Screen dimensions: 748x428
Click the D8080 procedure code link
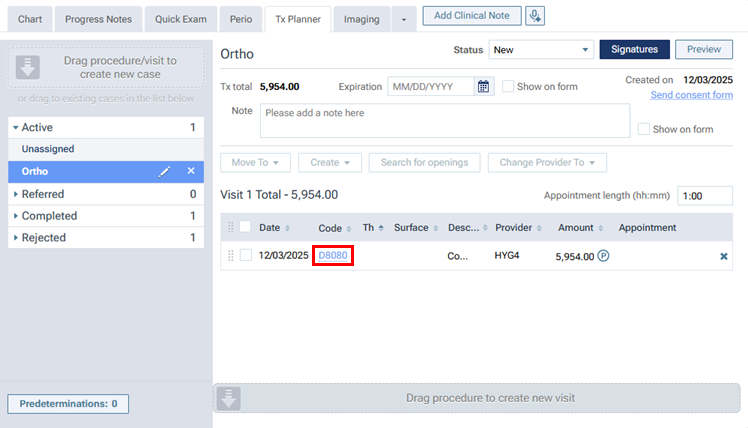[333, 256]
